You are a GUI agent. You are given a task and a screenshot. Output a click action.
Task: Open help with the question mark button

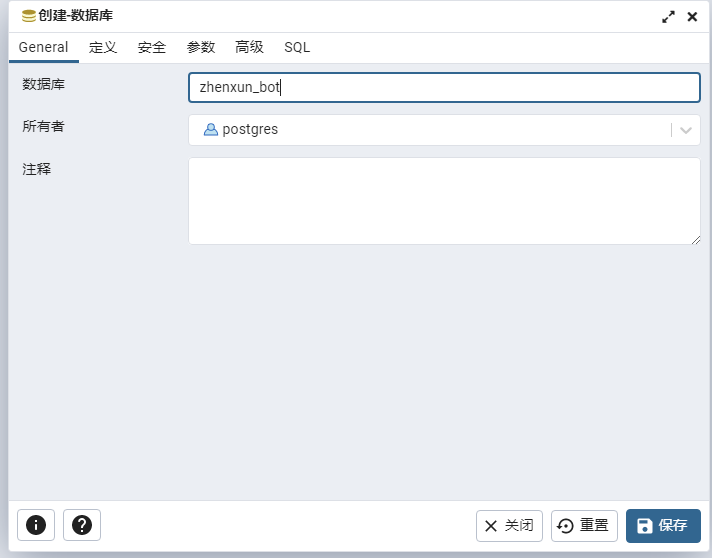pos(82,525)
